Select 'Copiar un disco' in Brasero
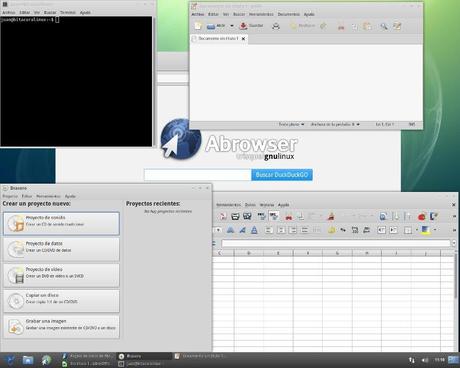Screen dimensions: 460x368 pyautogui.click(x=61, y=301)
